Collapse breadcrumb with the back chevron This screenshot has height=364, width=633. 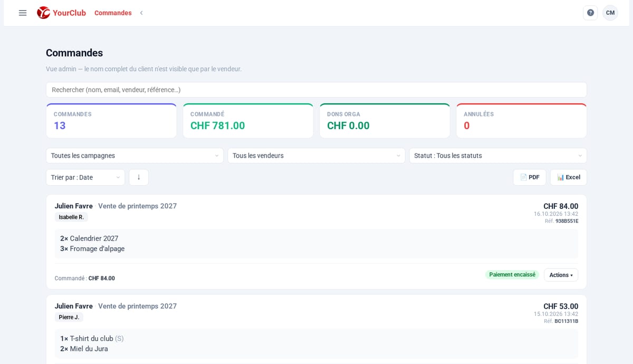pyautogui.click(x=141, y=13)
